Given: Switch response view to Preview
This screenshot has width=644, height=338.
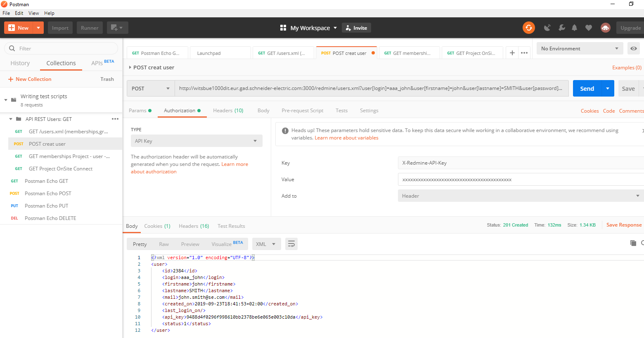Looking at the screenshot, I should (x=190, y=244).
